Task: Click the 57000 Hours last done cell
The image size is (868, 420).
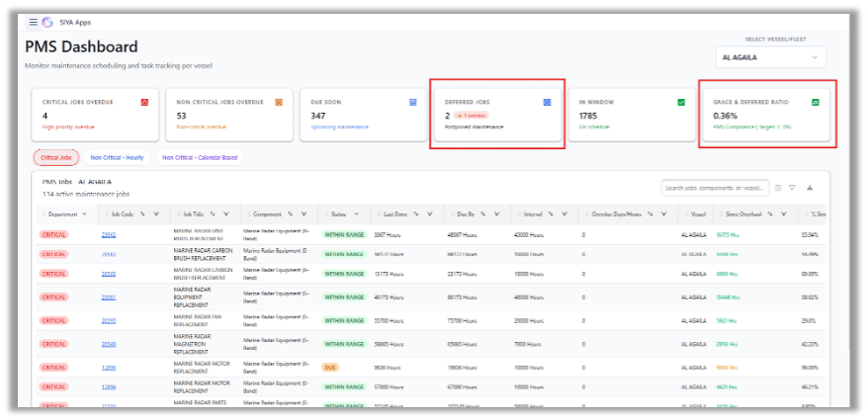Action: tap(390, 386)
